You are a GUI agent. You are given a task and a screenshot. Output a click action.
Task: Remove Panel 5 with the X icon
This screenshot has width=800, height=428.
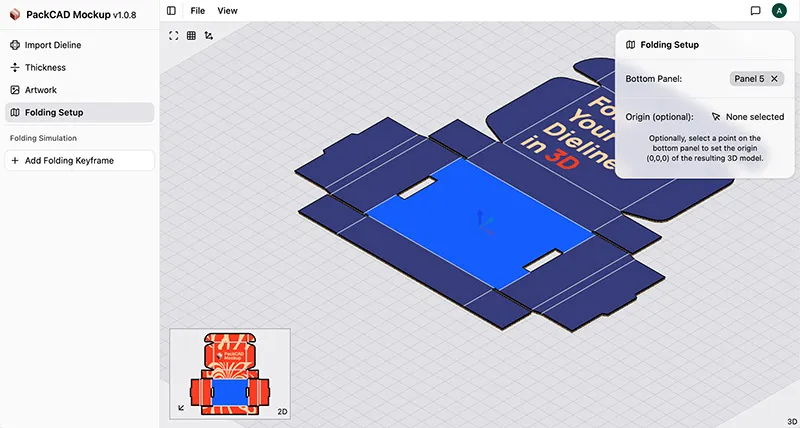pos(774,78)
